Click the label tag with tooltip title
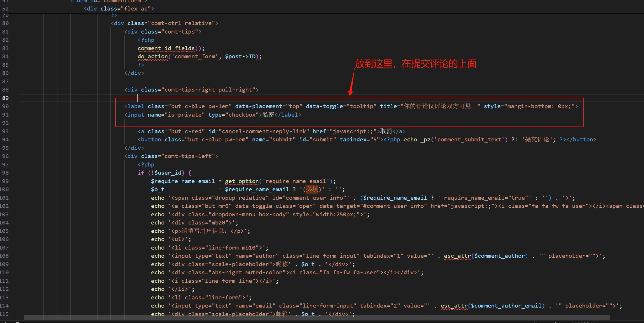Image resolution: width=644 pixels, height=323 pixels. pyautogui.click(x=351, y=106)
